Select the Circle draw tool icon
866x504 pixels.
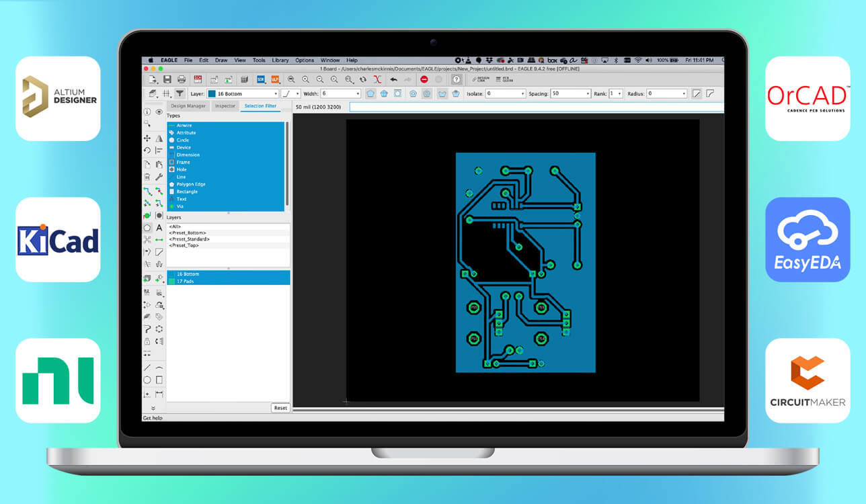tap(147, 380)
